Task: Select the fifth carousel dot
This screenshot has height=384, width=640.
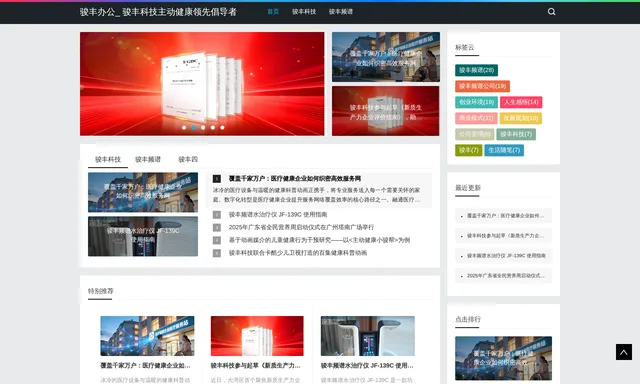Action: point(222,127)
